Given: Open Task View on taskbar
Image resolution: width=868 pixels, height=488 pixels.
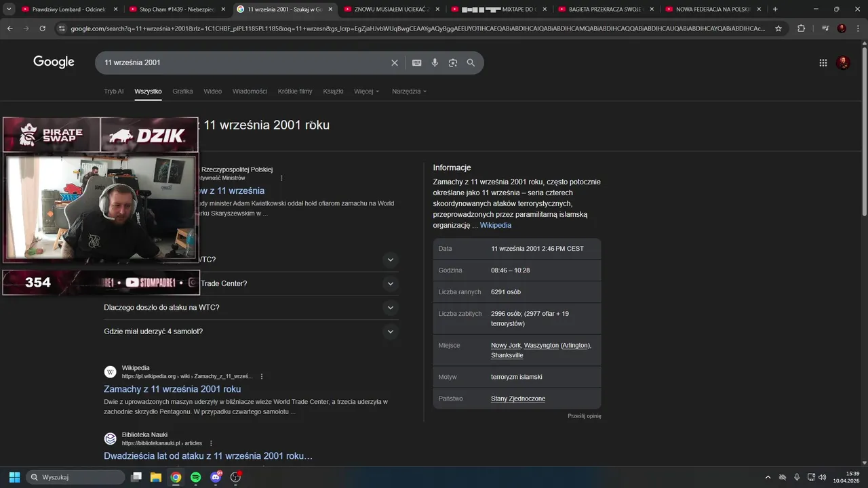Looking at the screenshot, I should [136, 477].
